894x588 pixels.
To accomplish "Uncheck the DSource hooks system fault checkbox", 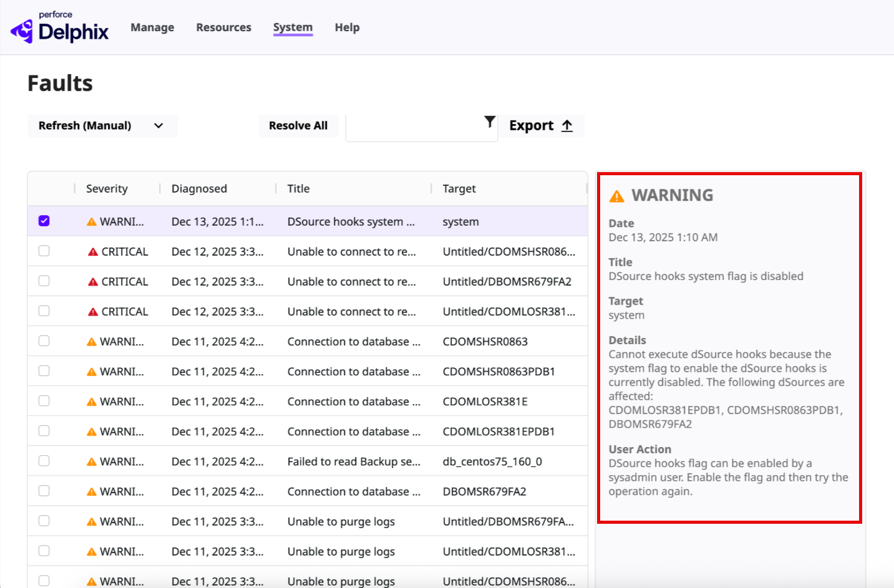I will click(44, 221).
